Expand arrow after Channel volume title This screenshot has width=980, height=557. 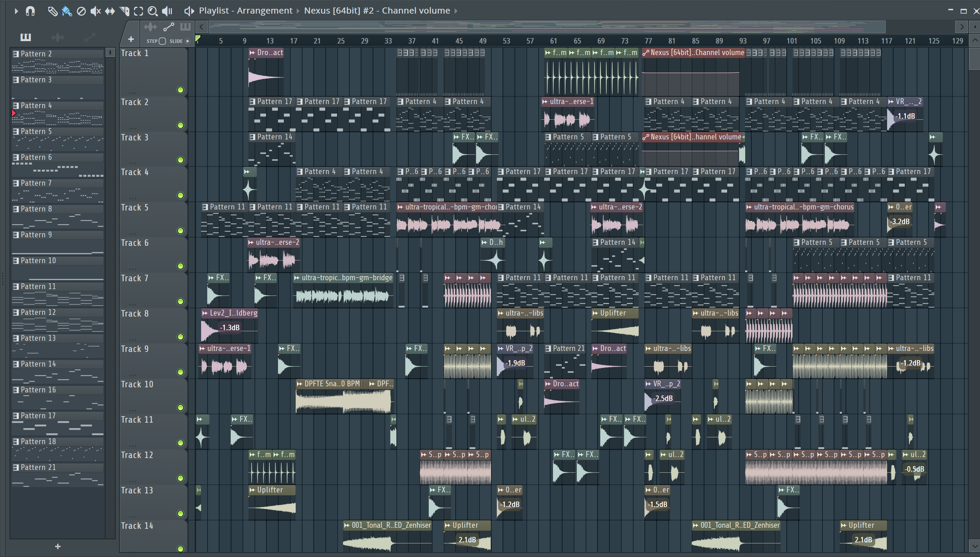456,11
